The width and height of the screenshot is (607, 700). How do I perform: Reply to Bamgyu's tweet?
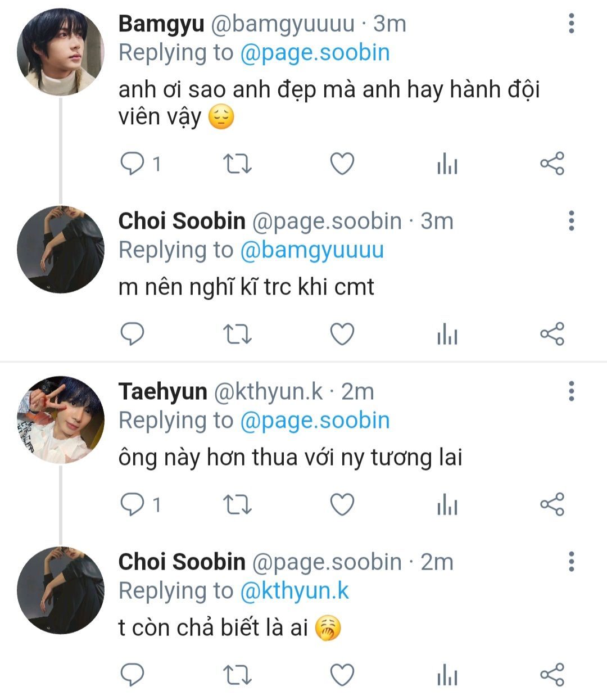133,164
